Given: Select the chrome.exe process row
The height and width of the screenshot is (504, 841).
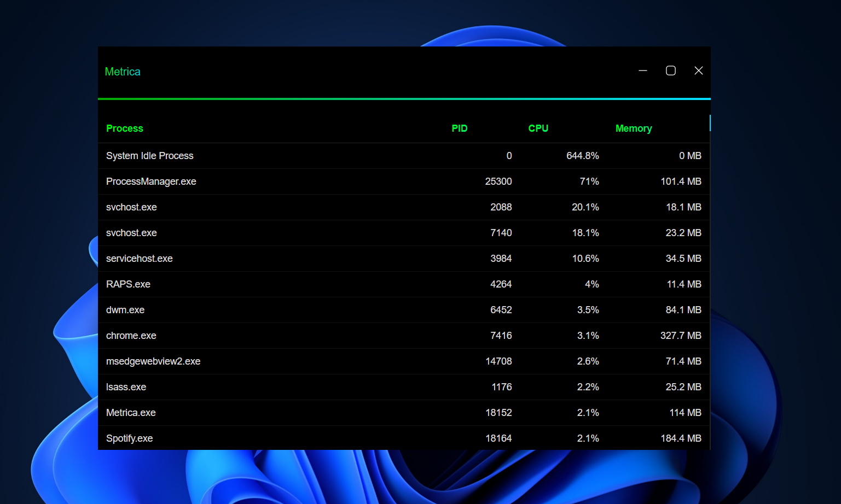Looking at the screenshot, I should tap(328, 336).
